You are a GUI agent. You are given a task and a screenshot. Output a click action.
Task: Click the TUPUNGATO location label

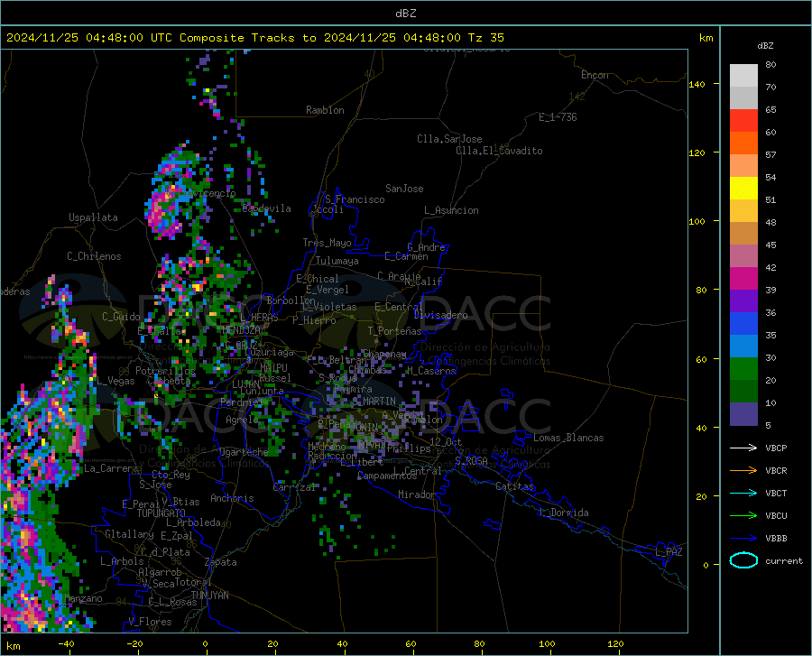click(161, 513)
